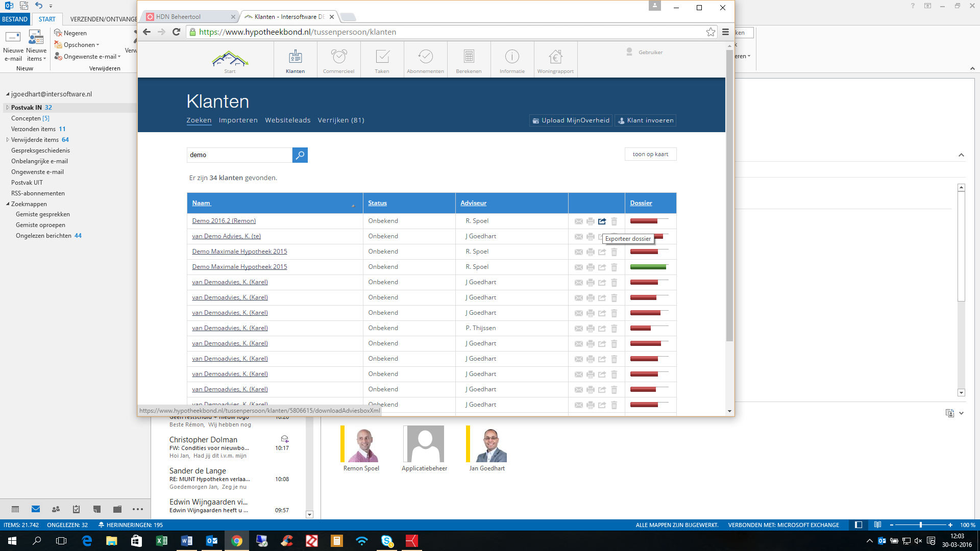
Task: Sort the table by the Status column
Action: pyautogui.click(x=377, y=203)
